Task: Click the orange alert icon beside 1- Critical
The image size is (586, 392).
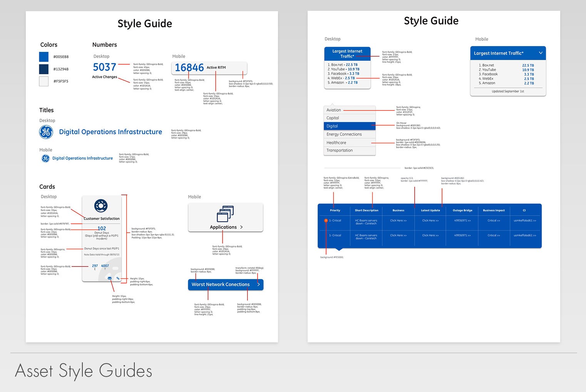Action: (x=326, y=221)
